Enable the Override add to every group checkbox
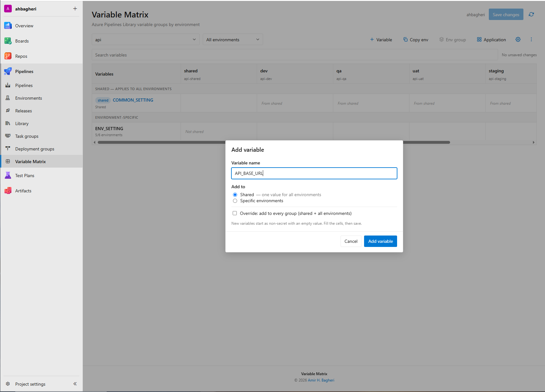 coord(235,213)
